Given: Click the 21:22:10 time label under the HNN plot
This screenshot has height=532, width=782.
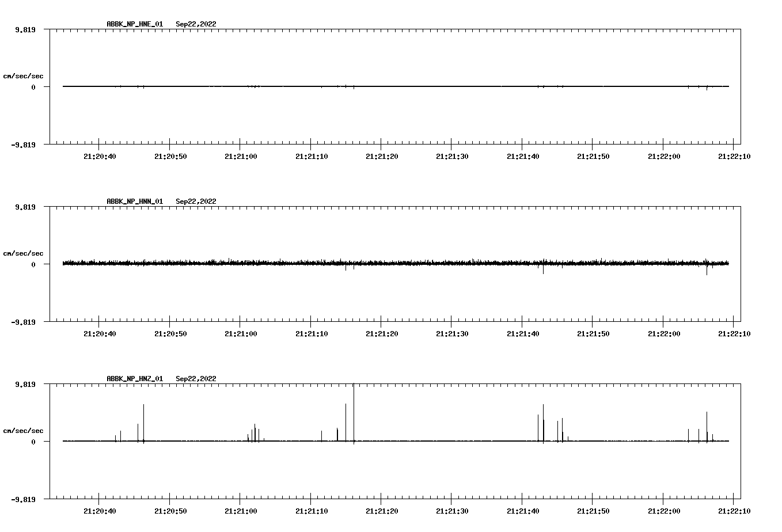Looking at the screenshot, I should (734, 333).
